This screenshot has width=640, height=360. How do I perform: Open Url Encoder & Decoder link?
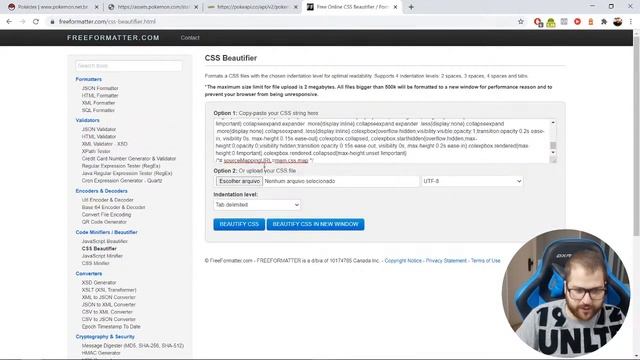tap(107, 200)
